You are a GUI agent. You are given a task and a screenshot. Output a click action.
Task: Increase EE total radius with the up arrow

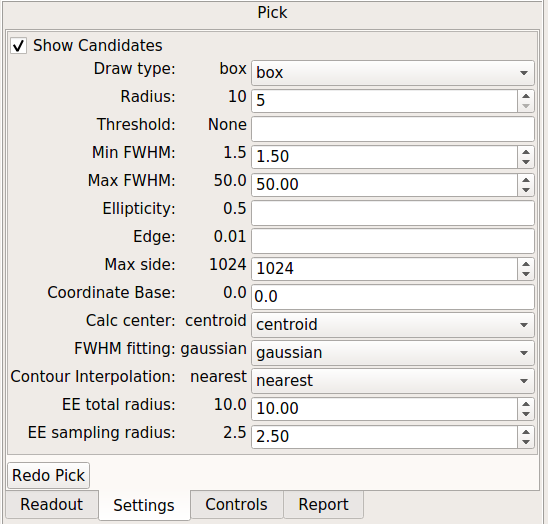pos(526,404)
